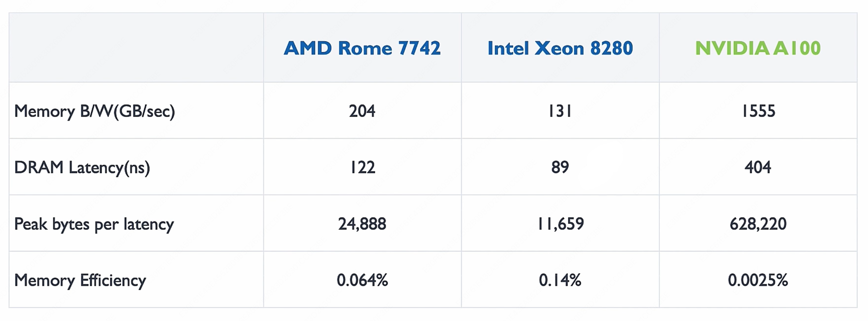
Task: Click the 0.064% memory efficiency cell
Action: coord(362,280)
